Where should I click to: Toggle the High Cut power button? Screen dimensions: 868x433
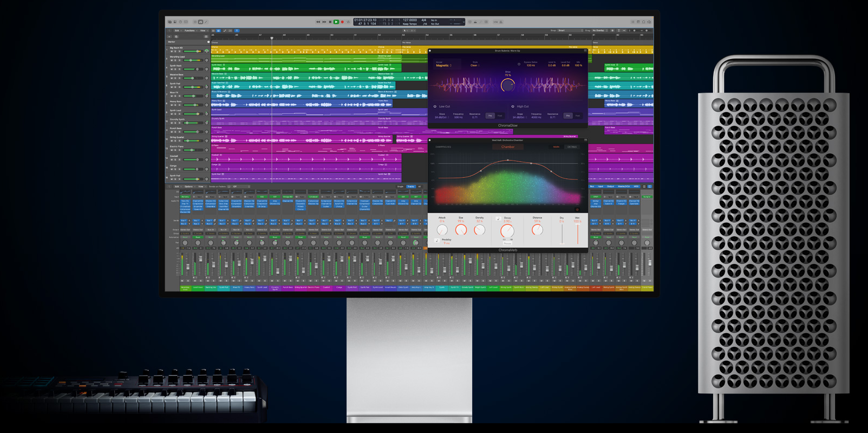pyautogui.click(x=513, y=107)
